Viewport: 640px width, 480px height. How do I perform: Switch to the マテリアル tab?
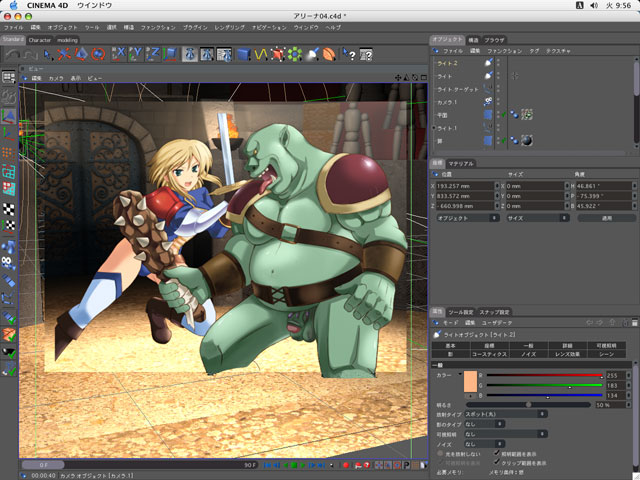pos(461,164)
